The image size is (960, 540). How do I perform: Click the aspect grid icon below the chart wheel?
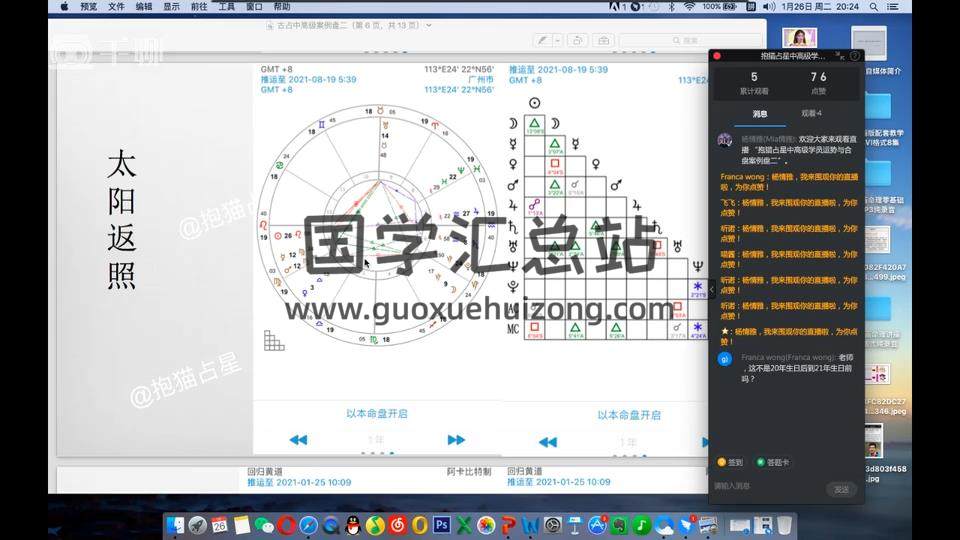point(273,340)
